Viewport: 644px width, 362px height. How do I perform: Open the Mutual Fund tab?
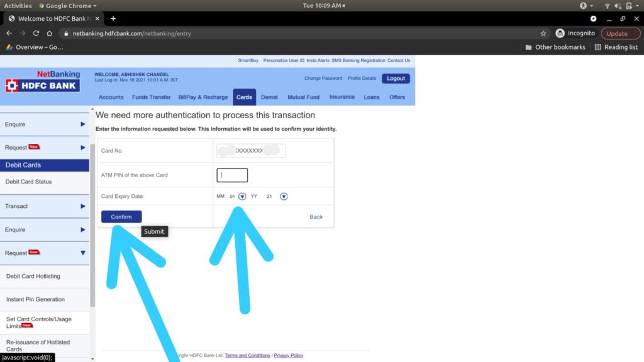(x=304, y=97)
